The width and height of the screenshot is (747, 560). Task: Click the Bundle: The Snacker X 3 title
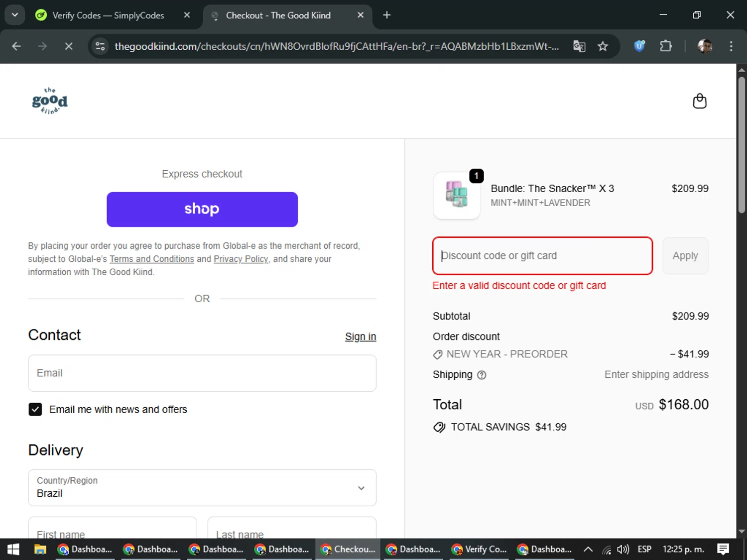552,189
